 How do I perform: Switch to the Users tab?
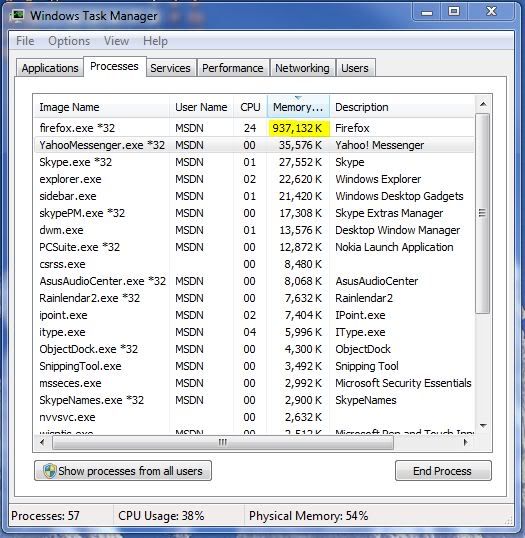pyautogui.click(x=355, y=68)
